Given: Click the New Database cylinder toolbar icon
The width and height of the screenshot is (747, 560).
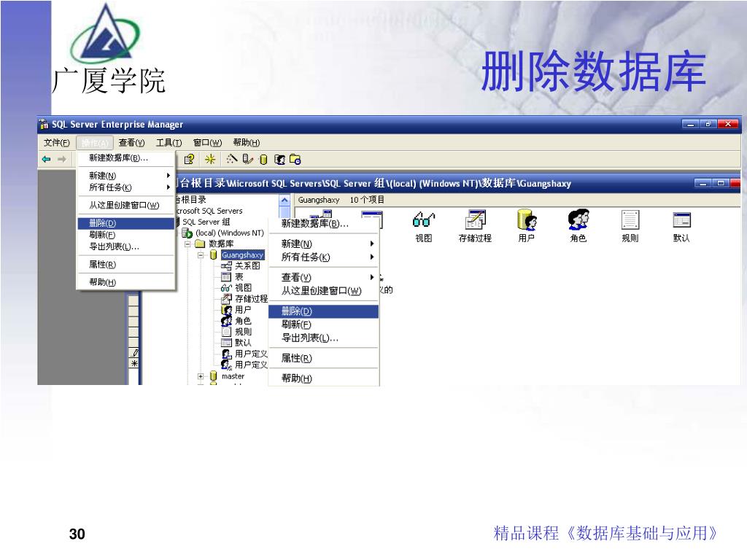Looking at the screenshot, I should [x=263, y=160].
